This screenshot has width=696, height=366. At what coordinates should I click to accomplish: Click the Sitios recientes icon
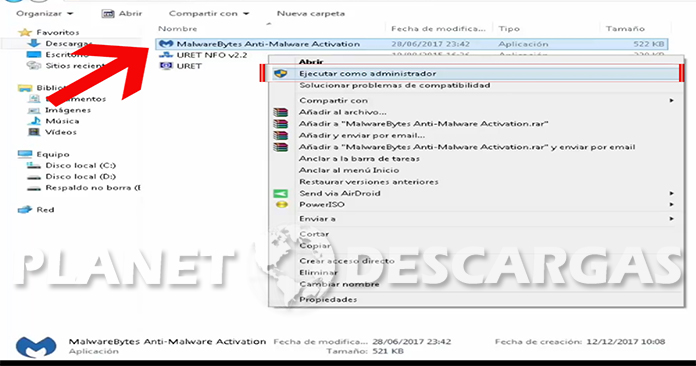coord(34,66)
